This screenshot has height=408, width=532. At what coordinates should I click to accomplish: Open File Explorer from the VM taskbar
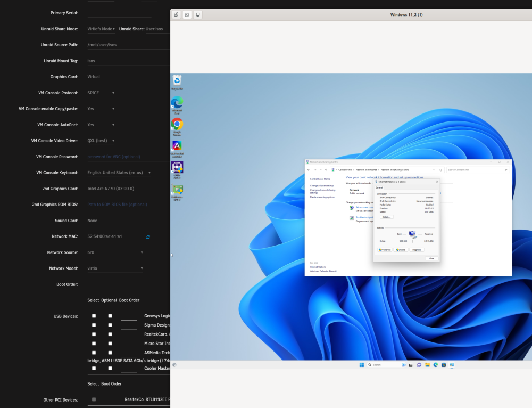pyautogui.click(x=428, y=365)
